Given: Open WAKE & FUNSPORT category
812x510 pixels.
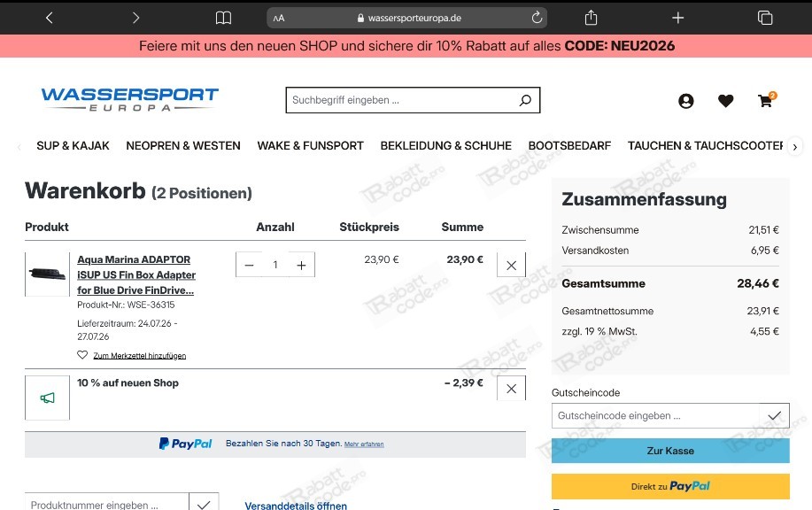Looking at the screenshot, I should (x=310, y=146).
